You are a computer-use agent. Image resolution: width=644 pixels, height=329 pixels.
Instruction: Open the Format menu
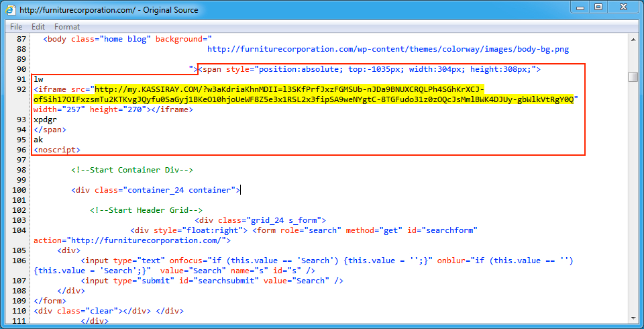click(67, 27)
